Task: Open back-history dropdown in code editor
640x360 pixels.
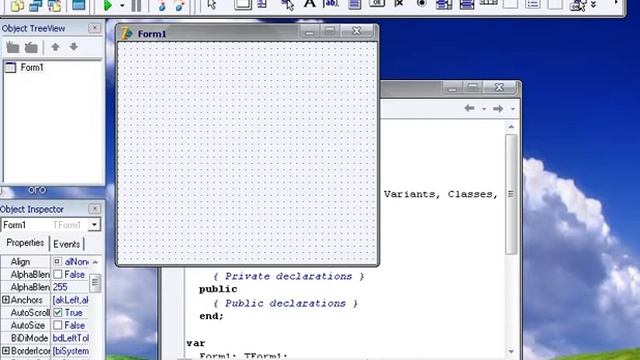Action: 484,109
